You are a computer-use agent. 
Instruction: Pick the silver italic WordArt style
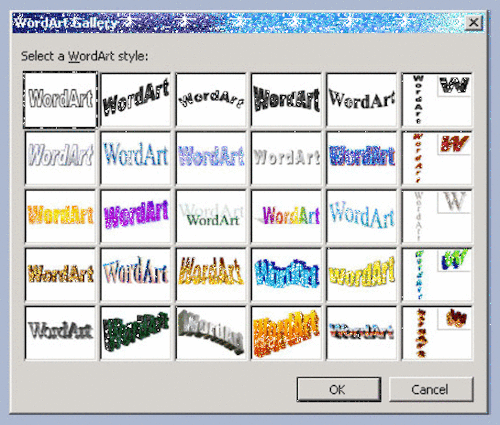pyautogui.click(x=60, y=158)
